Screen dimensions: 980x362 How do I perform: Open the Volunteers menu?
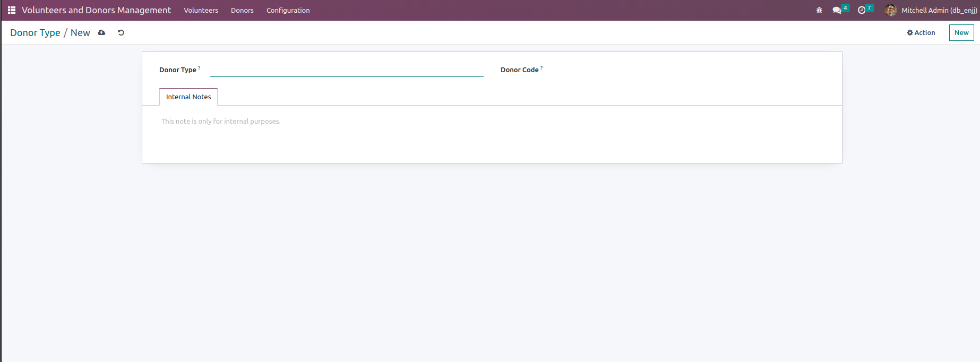[x=201, y=10]
